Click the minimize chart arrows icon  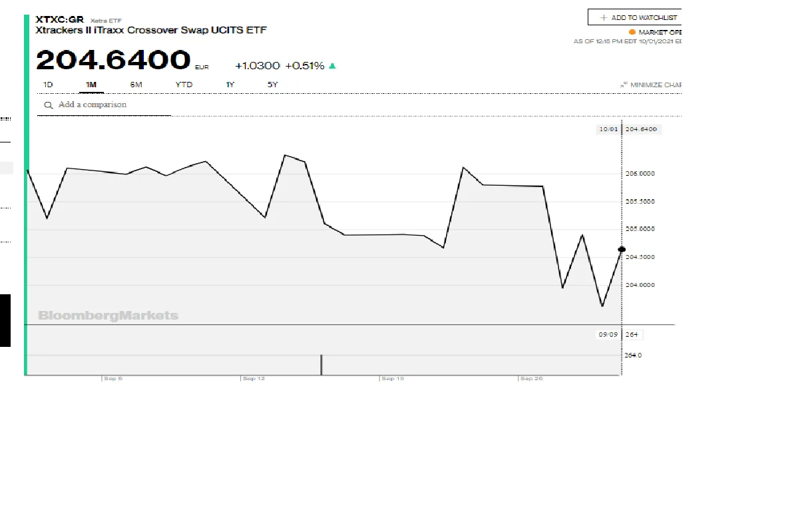[624, 85]
